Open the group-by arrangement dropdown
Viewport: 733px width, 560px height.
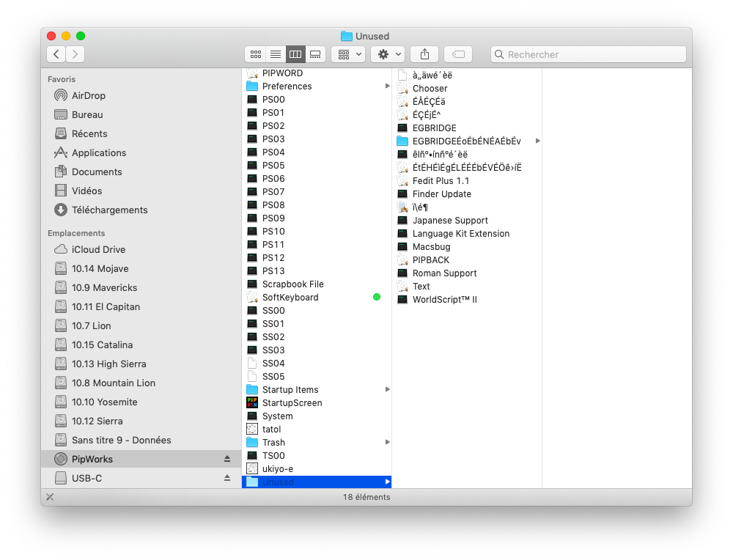tap(348, 54)
